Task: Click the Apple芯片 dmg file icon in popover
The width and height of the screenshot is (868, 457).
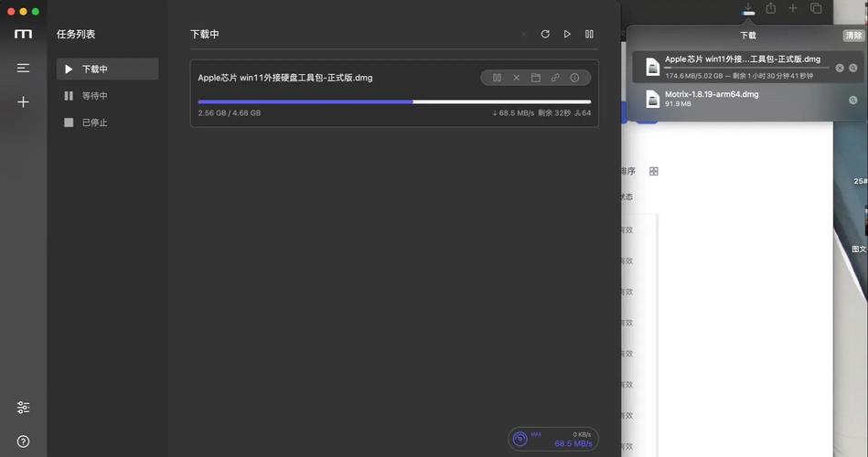Action: coord(653,67)
